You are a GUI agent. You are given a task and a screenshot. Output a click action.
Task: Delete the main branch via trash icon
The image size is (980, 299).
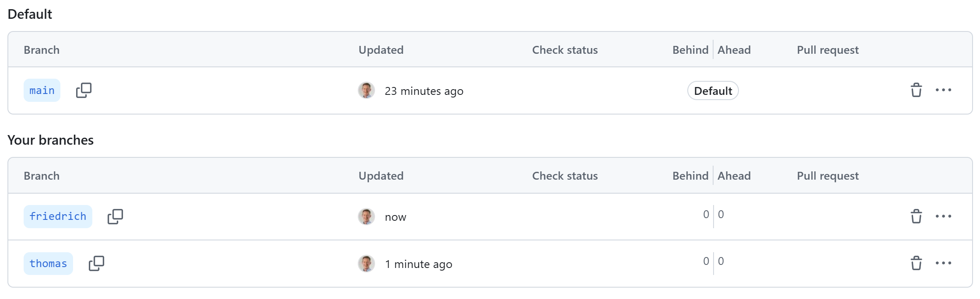pyautogui.click(x=916, y=90)
